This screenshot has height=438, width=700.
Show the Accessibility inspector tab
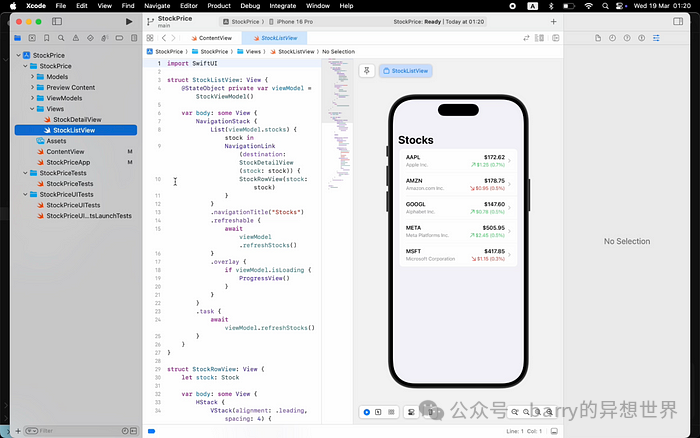point(642,38)
